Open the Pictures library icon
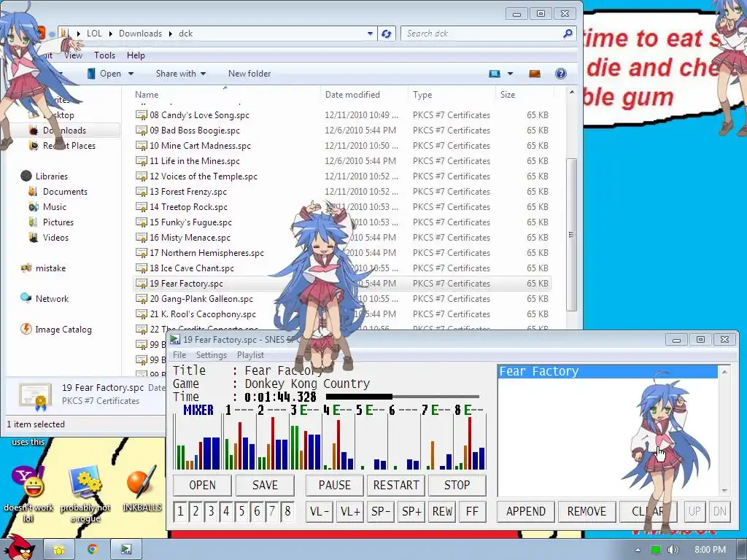 tap(33, 222)
